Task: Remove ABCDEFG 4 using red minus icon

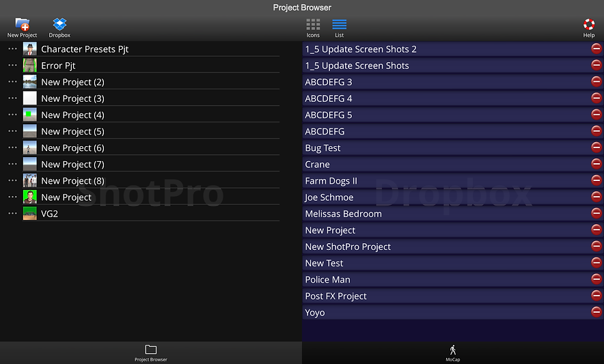Action: pos(596,98)
